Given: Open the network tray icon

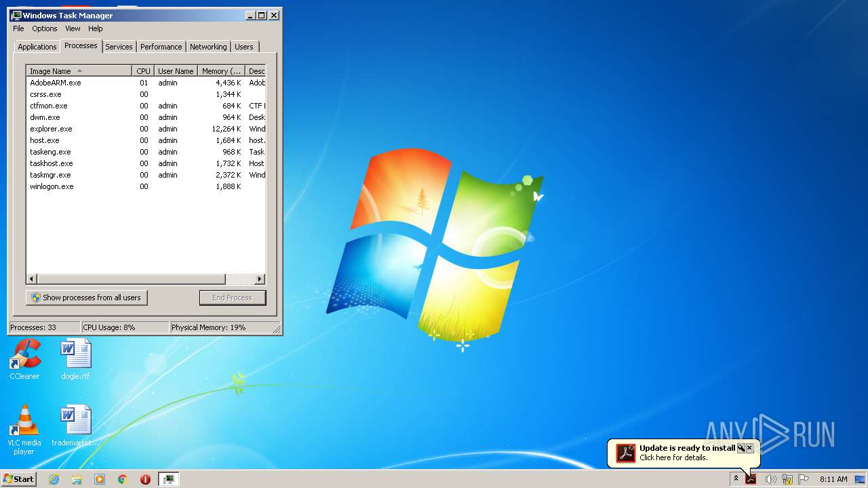Looking at the screenshot, I should click(787, 479).
